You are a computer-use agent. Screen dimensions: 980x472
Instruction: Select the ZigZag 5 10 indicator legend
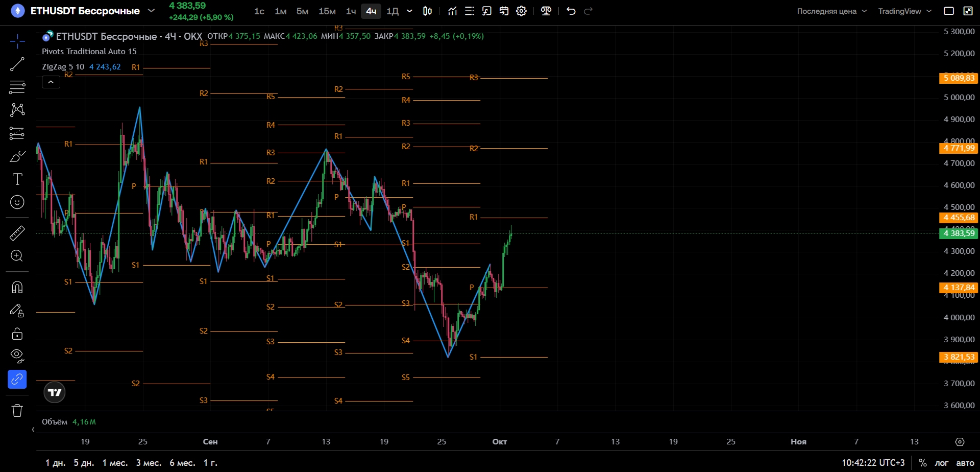[x=63, y=67]
